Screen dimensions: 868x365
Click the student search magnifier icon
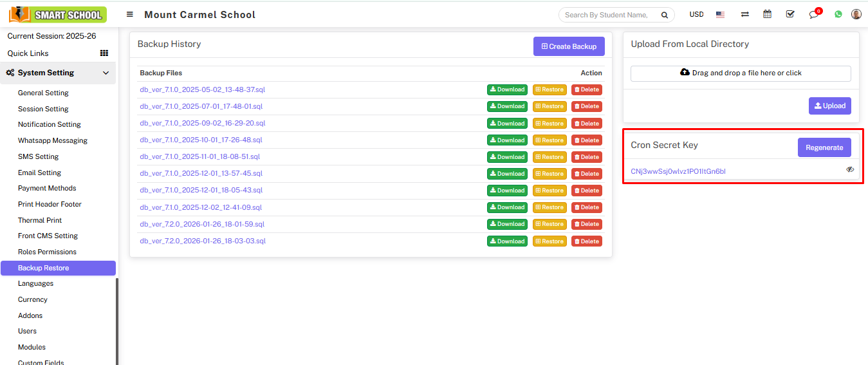tap(665, 15)
